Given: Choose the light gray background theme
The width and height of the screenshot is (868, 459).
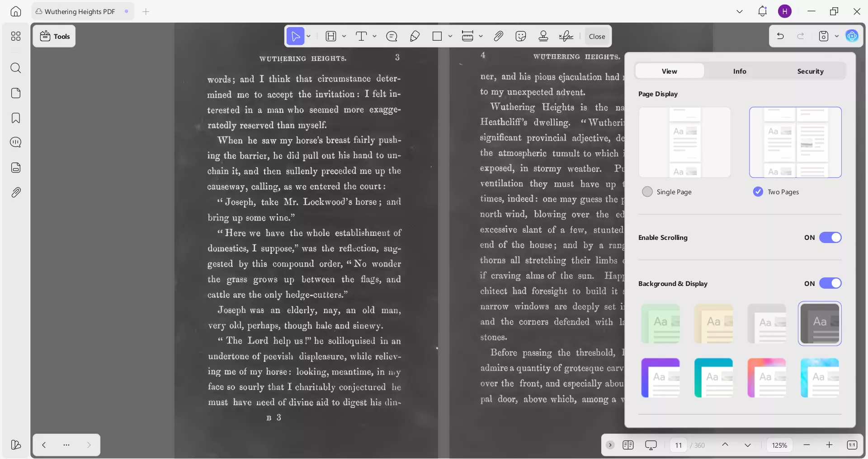Looking at the screenshot, I should click(767, 323).
